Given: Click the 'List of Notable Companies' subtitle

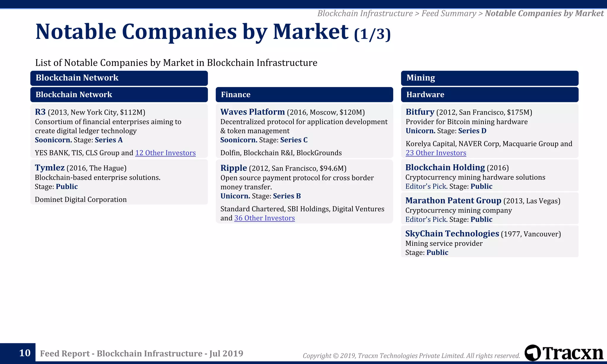Looking at the screenshot, I should pos(176,63).
